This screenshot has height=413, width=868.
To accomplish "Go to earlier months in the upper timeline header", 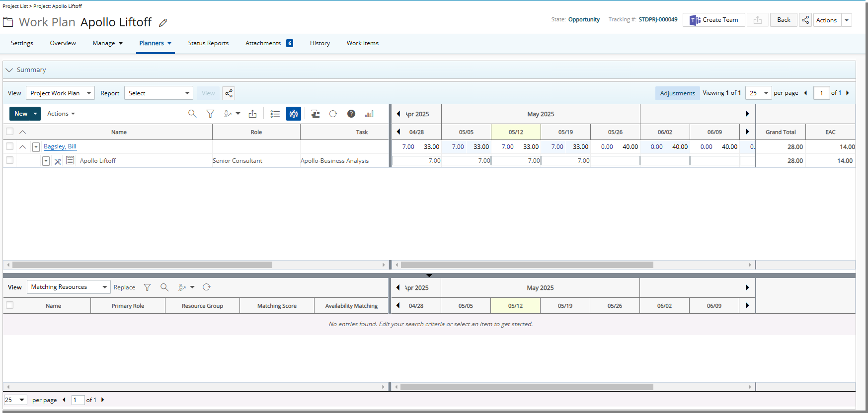I will point(398,114).
